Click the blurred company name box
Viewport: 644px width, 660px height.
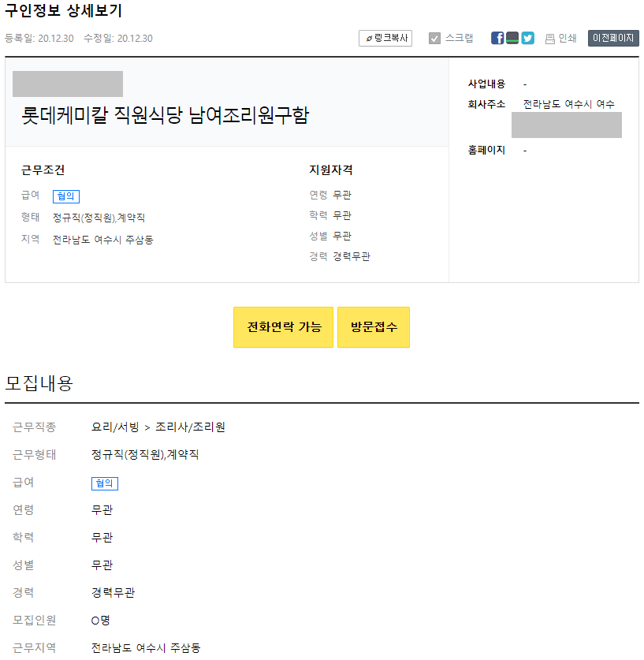[x=68, y=84]
